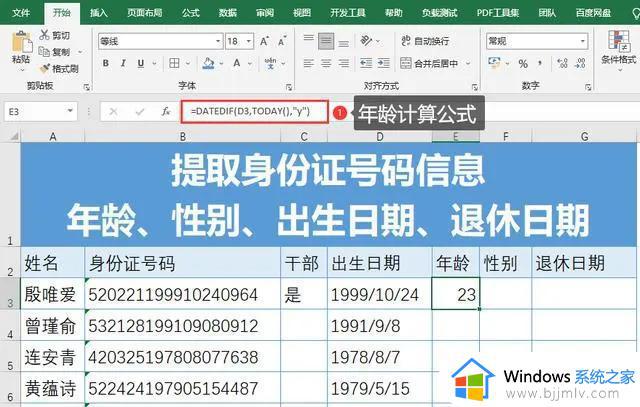Switch to Formulas (公式) tab
The width and height of the screenshot is (640, 407).
pyautogui.click(x=191, y=13)
